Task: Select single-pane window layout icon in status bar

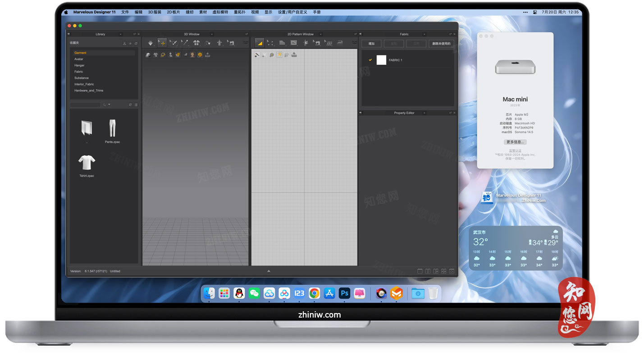Action: (420, 271)
